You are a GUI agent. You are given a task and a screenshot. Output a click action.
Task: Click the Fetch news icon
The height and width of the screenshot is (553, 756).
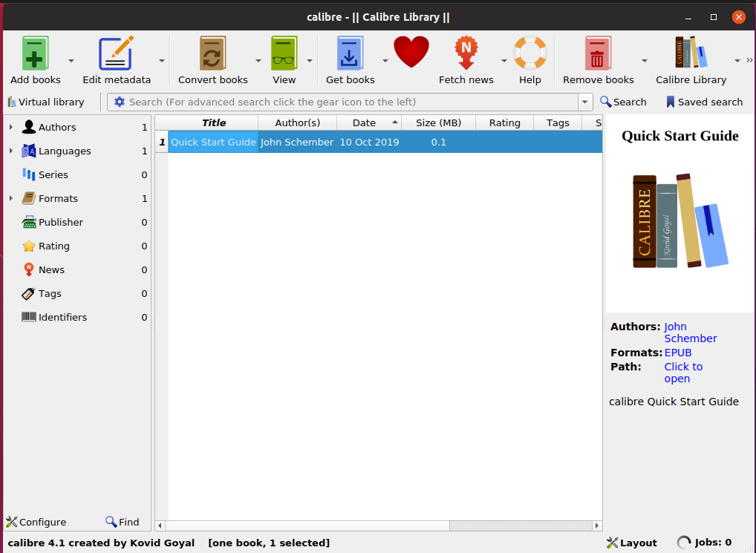tap(466, 53)
